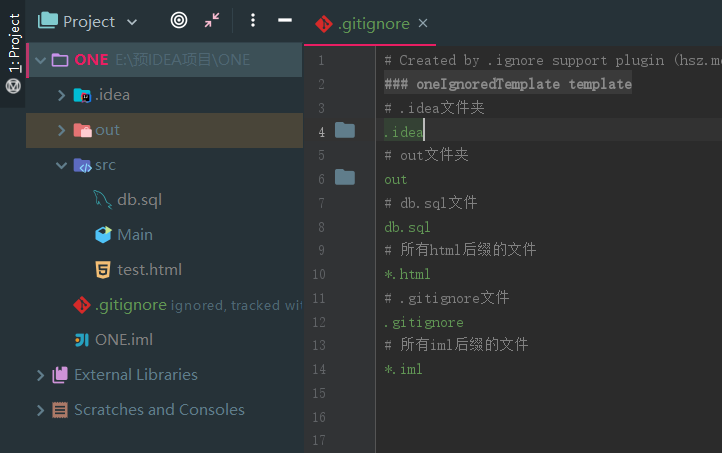Select the .idea folder in tree
The image size is (722, 453).
click(112, 95)
